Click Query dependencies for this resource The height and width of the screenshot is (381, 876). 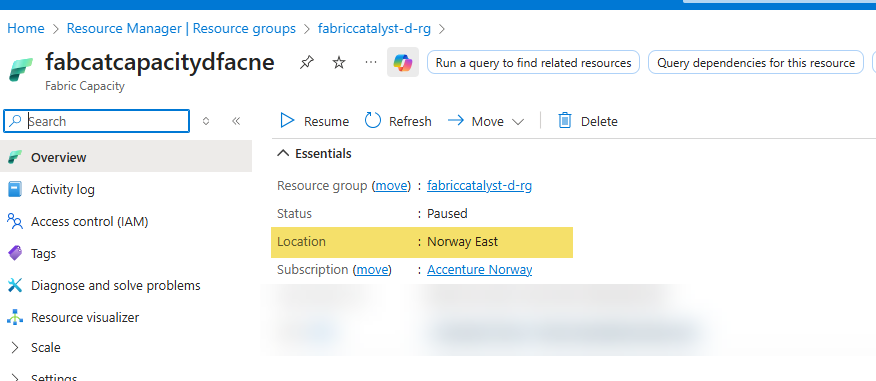pos(755,63)
